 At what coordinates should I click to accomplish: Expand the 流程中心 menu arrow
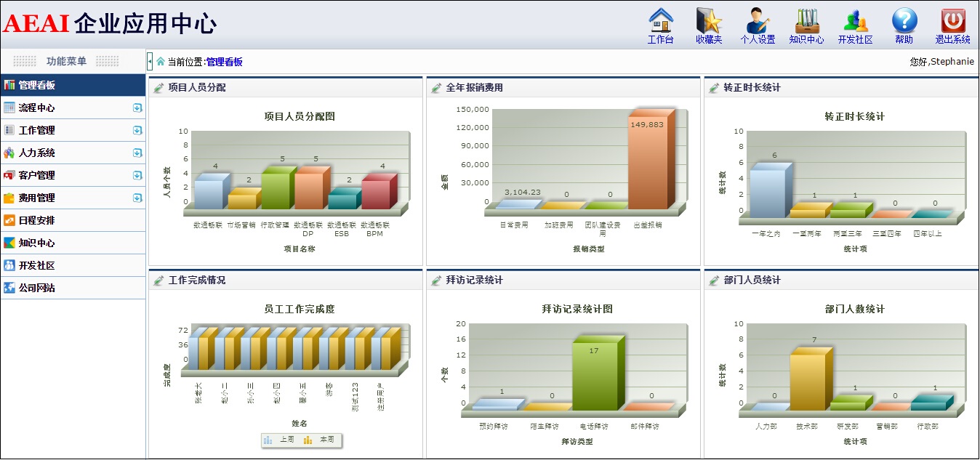click(x=137, y=108)
